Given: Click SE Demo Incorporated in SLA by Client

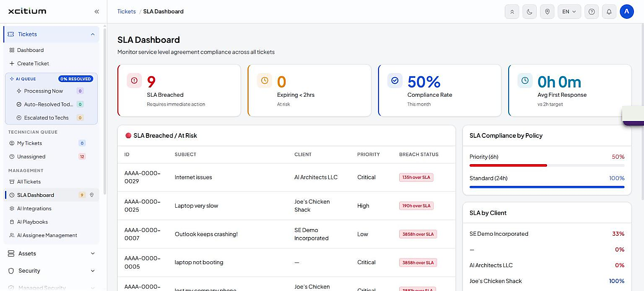Looking at the screenshot, I should click(499, 234).
